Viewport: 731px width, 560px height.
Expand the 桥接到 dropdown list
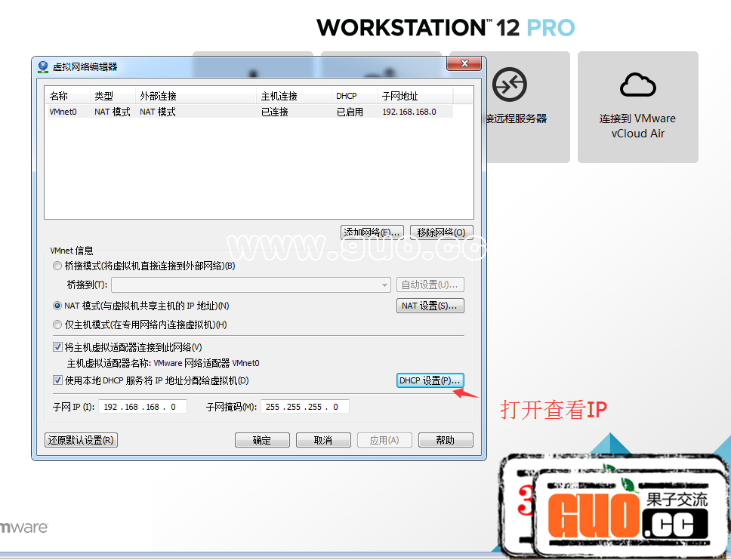[x=384, y=285]
